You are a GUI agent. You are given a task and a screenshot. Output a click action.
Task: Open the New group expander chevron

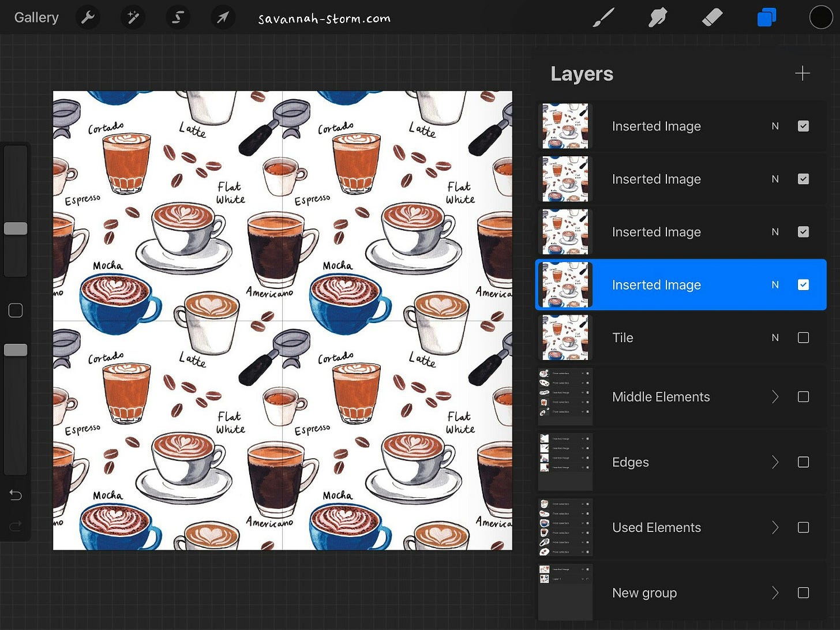775,592
